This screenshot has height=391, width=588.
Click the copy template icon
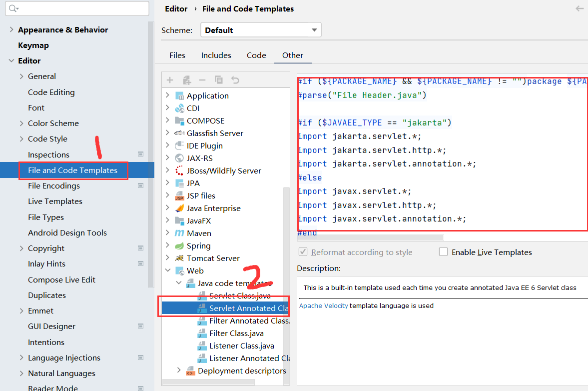pyautogui.click(x=219, y=80)
